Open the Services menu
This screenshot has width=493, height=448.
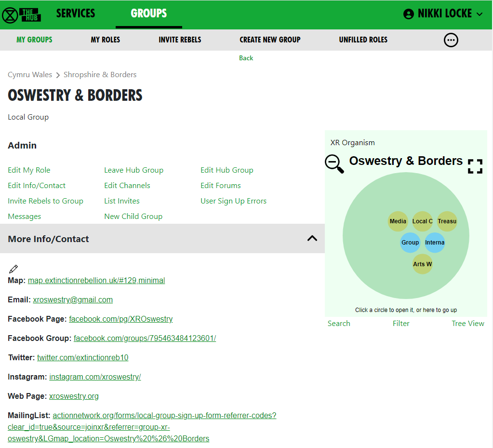76,14
